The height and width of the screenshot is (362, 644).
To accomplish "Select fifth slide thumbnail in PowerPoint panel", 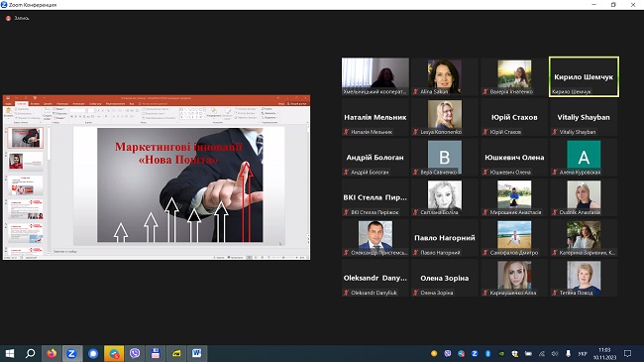I will 26,233.
